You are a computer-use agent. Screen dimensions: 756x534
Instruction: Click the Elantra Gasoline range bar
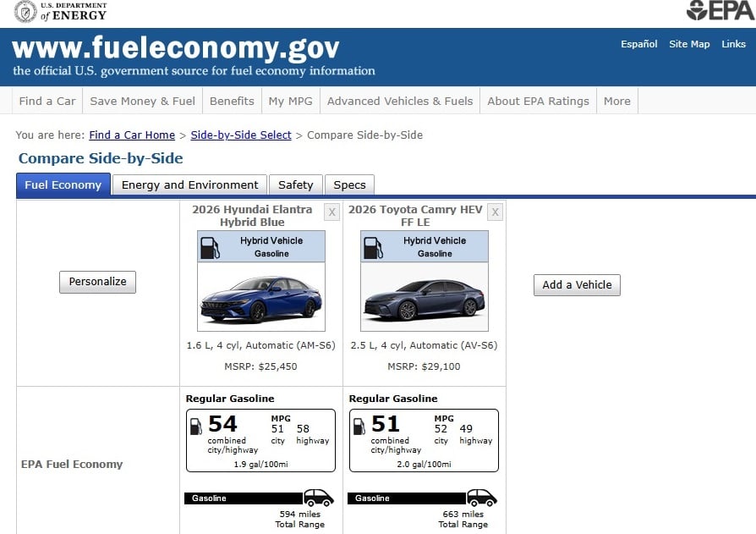pyautogui.click(x=244, y=498)
